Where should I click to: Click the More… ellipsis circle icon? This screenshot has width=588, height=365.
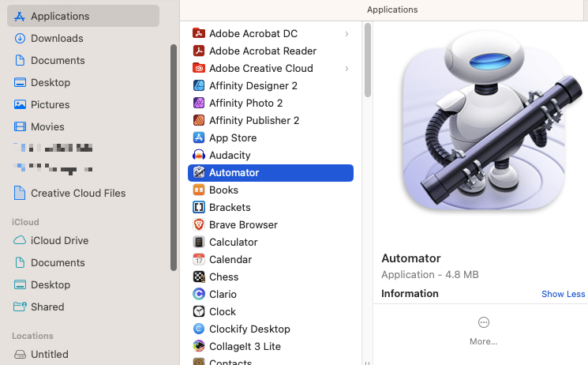484,322
